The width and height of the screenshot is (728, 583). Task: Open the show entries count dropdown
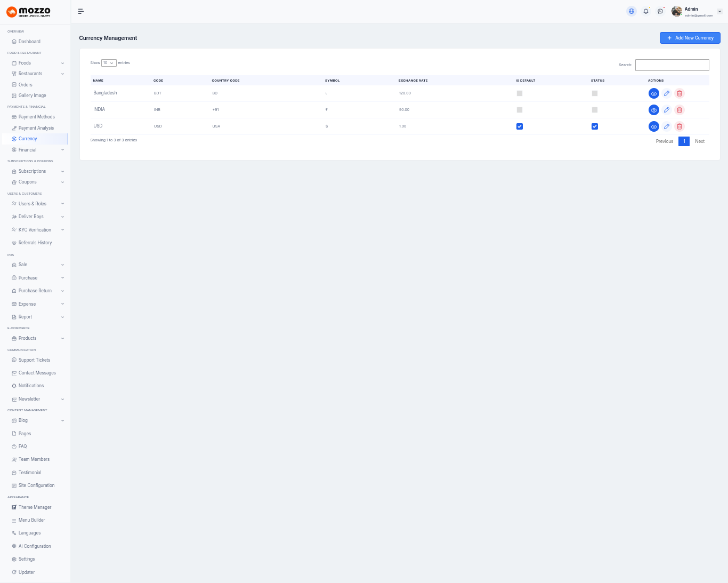tap(109, 63)
